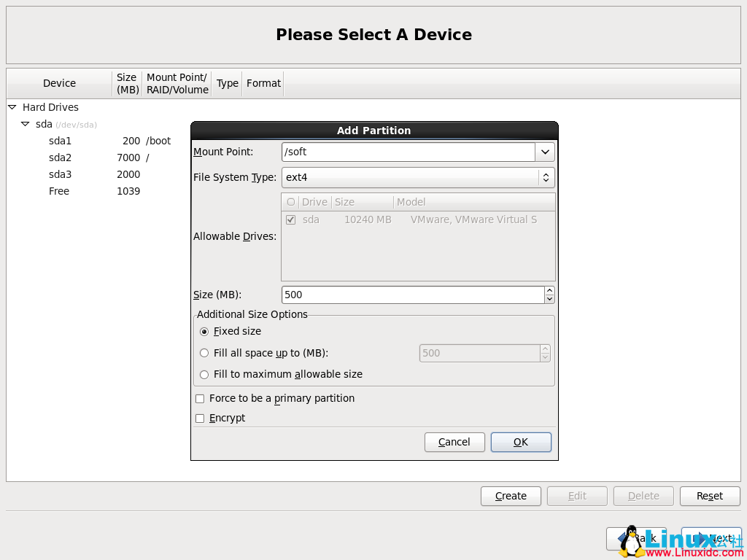This screenshot has height=560, width=747.
Task: Click the Mount Point input field
Action: pos(409,152)
